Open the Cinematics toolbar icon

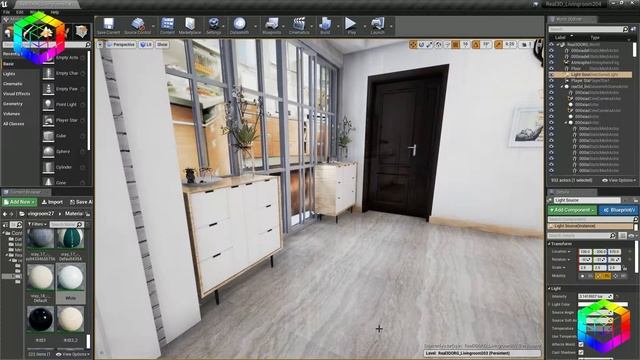point(299,26)
